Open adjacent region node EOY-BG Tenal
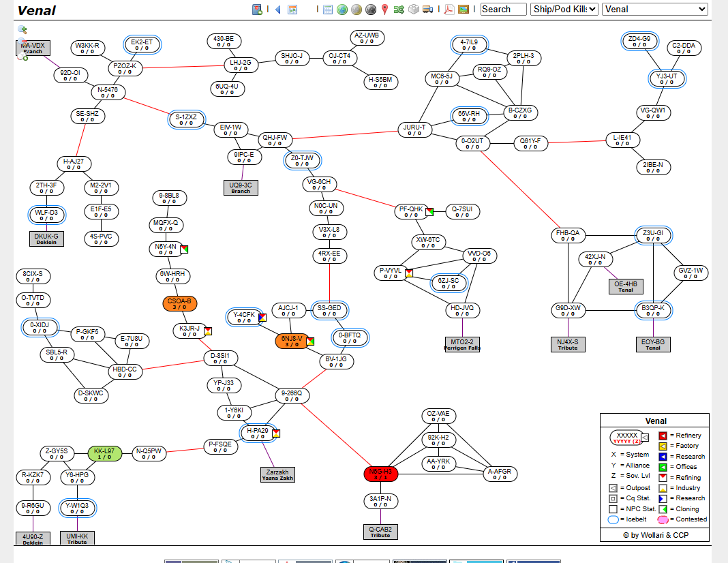This screenshot has width=728, height=563. pos(653,344)
